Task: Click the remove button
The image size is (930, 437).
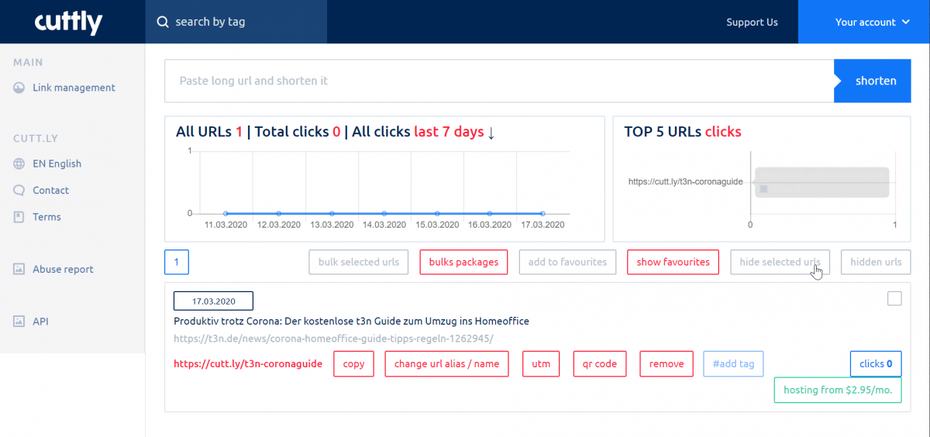Action: coord(667,363)
